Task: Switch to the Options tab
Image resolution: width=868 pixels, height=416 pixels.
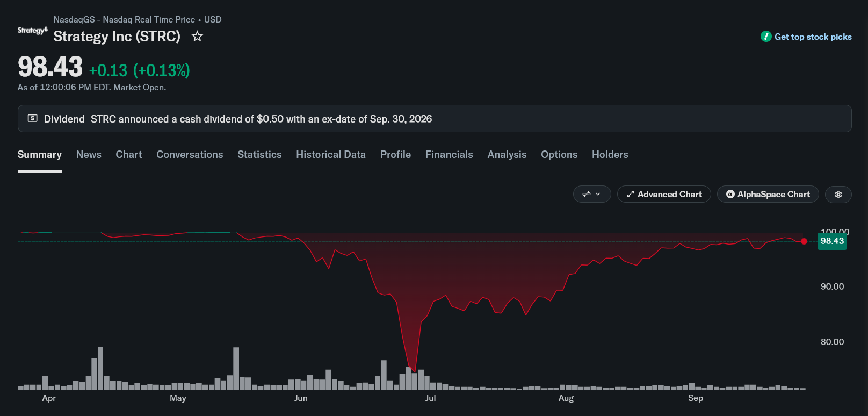Action: click(x=559, y=155)
